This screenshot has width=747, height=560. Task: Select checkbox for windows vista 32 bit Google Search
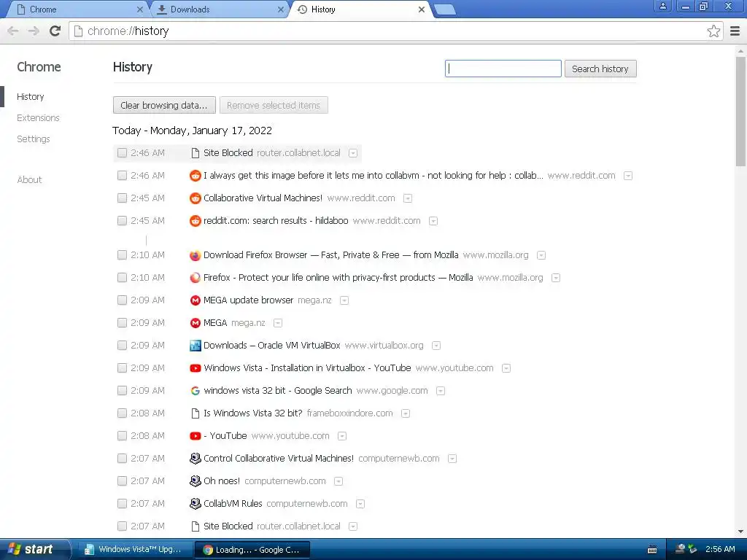(x=122, y=391)
